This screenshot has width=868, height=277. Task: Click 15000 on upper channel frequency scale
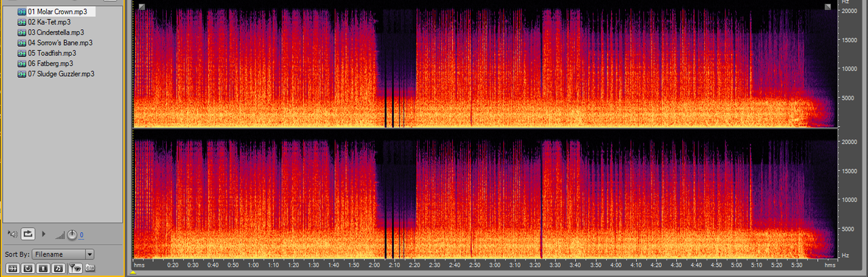[x=850, y=40]
